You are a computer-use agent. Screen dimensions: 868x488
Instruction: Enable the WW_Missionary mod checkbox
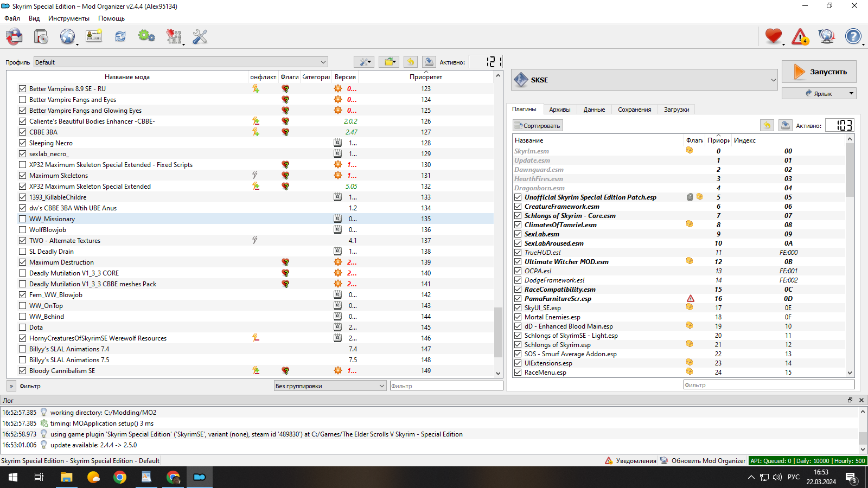[22, 219]
